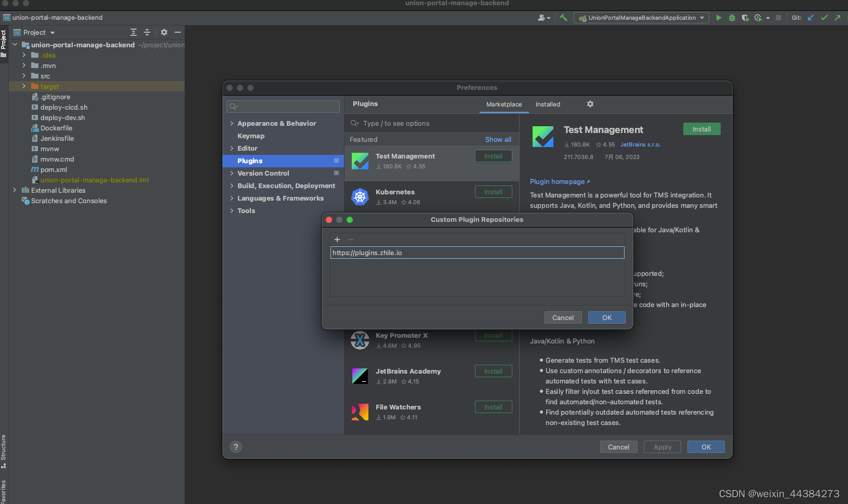
Task: Expand the target folder
Action: coord(24,86)
